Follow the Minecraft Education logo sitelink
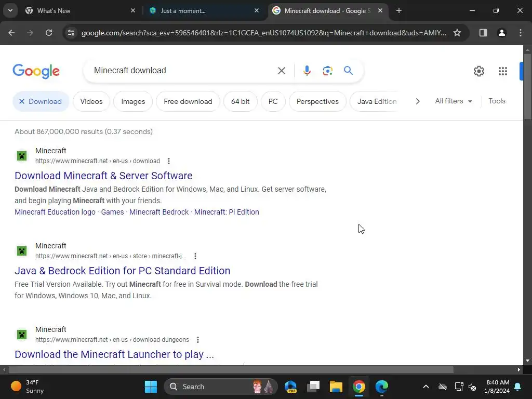 [55, 212]
